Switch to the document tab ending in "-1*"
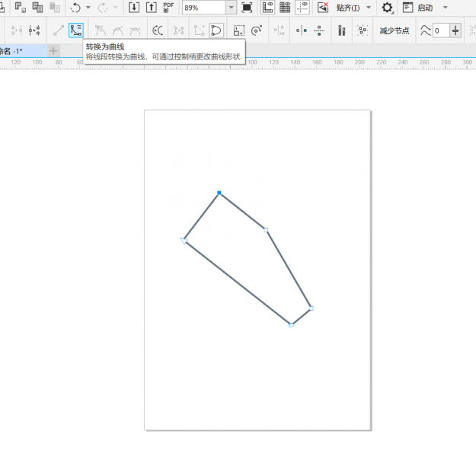 click(x=19, y=50)
